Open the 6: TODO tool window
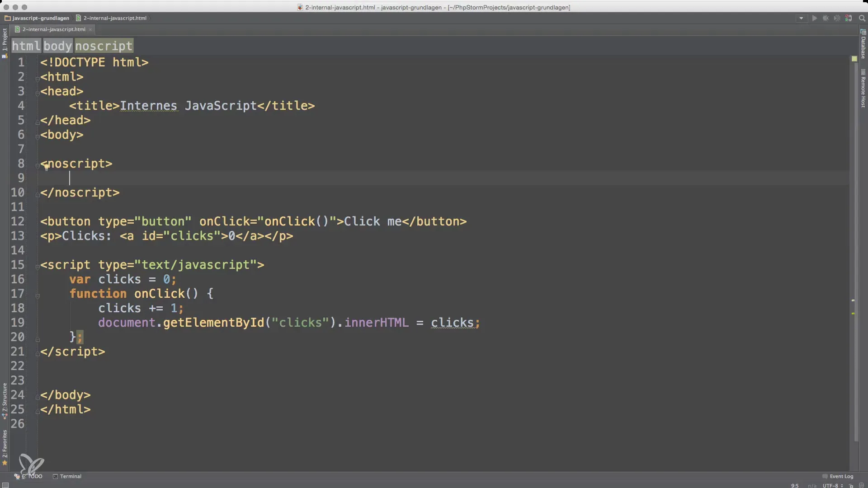868x488 pixels. tap(28, 476)
